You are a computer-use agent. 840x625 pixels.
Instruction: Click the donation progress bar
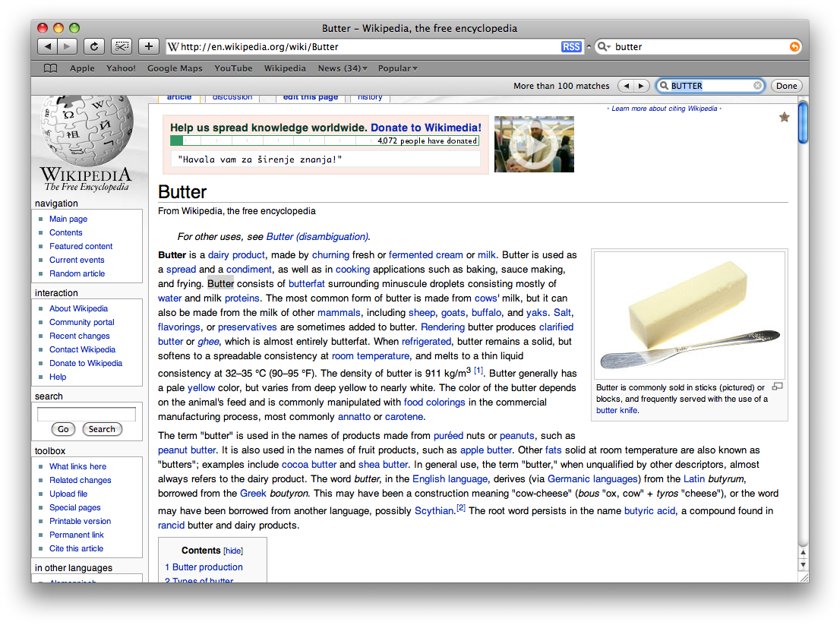click(324, 140)
